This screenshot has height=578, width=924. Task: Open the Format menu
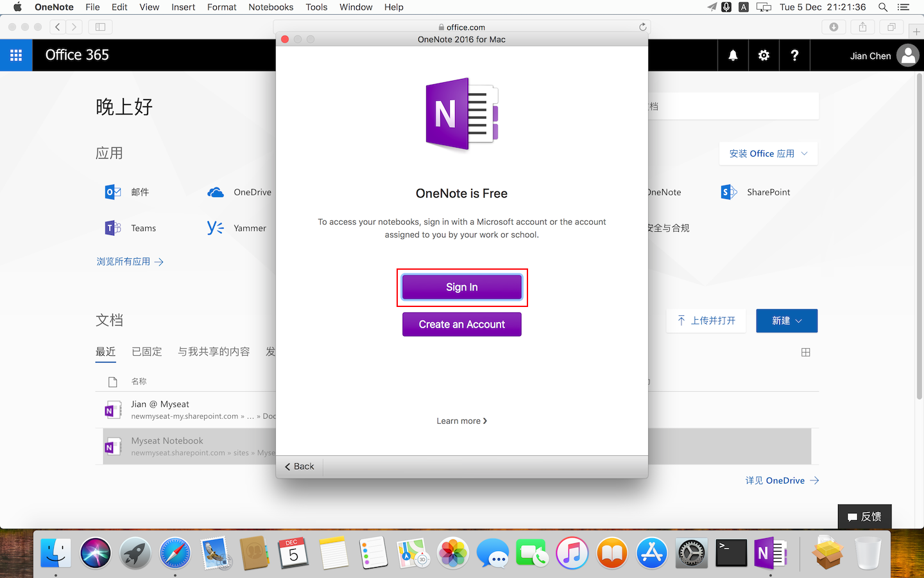tap(222, 7)
